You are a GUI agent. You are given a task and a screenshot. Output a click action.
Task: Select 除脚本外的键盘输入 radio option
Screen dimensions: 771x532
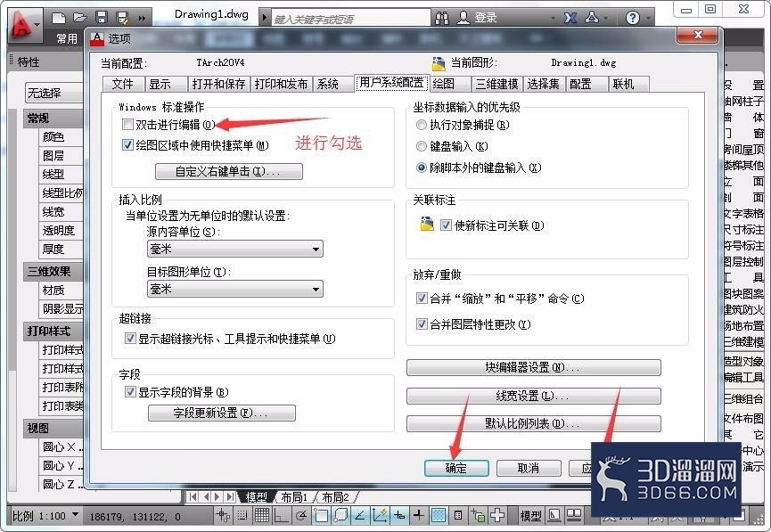(x=421, y=168)
